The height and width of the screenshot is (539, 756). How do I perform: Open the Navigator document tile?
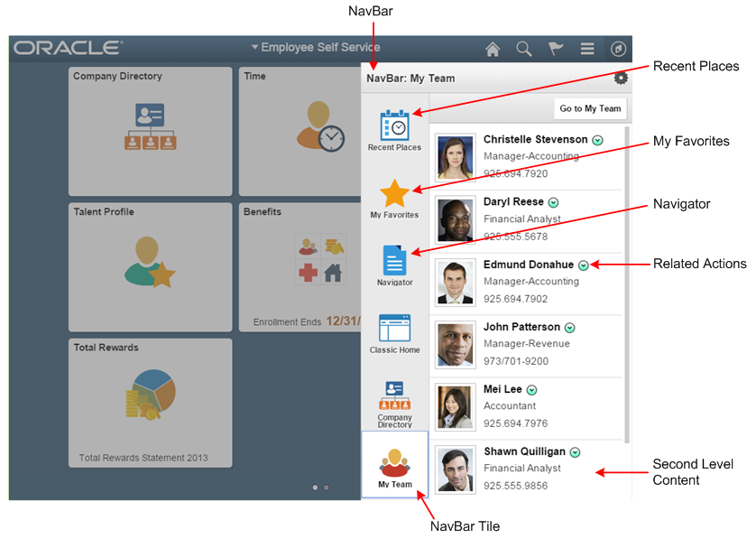pyautogui.click(x=394, y=265)
